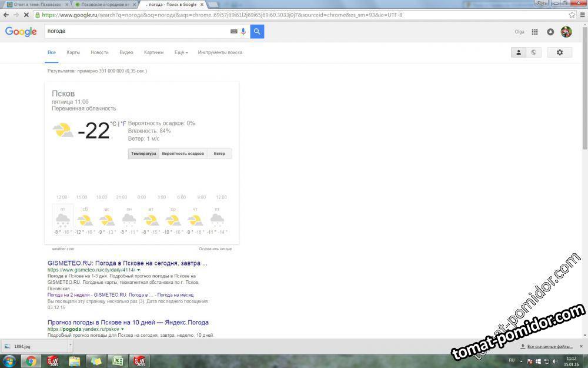Open dropdown arrow next to pogoda.yandex.ru URL
Screen dimensions: 588x368
click(123, 329)
